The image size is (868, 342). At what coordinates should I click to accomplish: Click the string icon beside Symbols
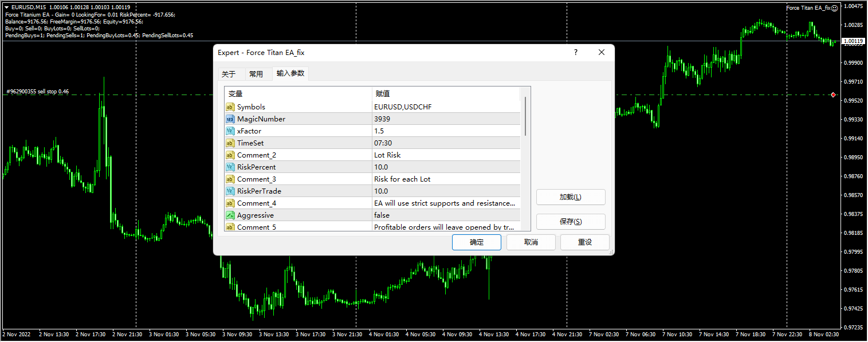230,107
